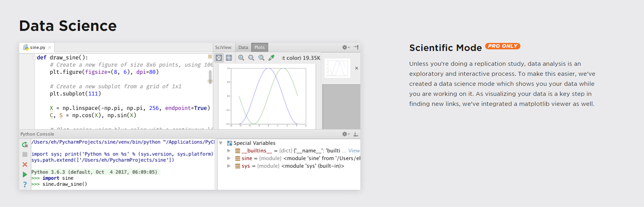The height and width of the screenshot is (207, 644).
Task: Open SciView gear settings dropdown
Action: click(x=345, y=47)
